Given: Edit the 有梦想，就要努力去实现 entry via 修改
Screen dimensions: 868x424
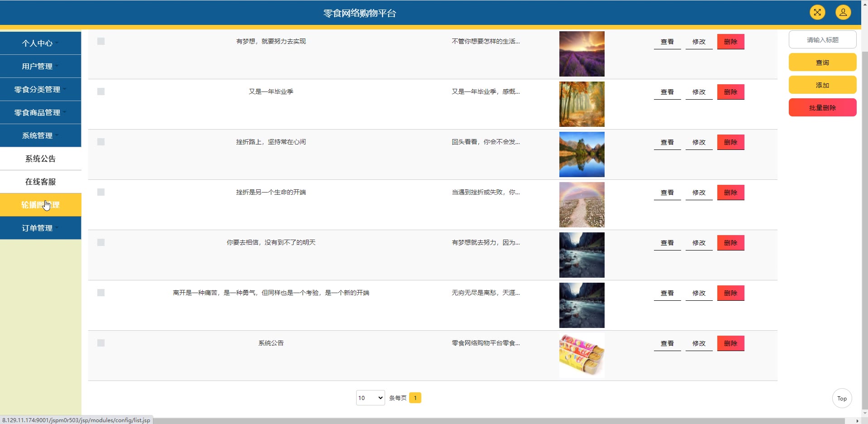Looking at the screenshot, I should 699,42.
